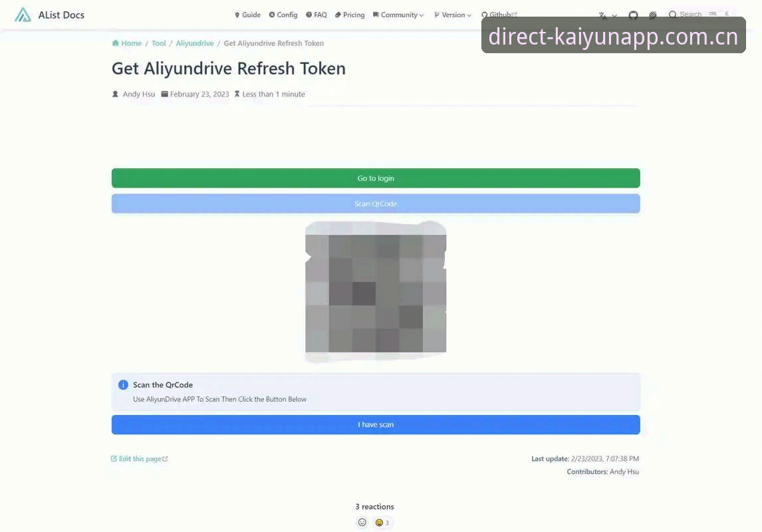
Task: Open the Tool breadcrumb link
Action: click(x=158, y=43)
